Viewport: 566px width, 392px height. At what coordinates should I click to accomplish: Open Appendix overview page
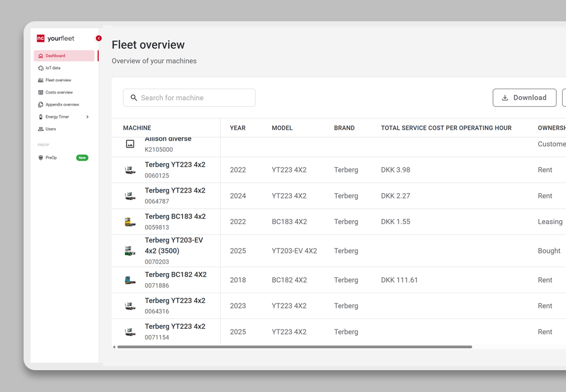click(x=62, y=105)
